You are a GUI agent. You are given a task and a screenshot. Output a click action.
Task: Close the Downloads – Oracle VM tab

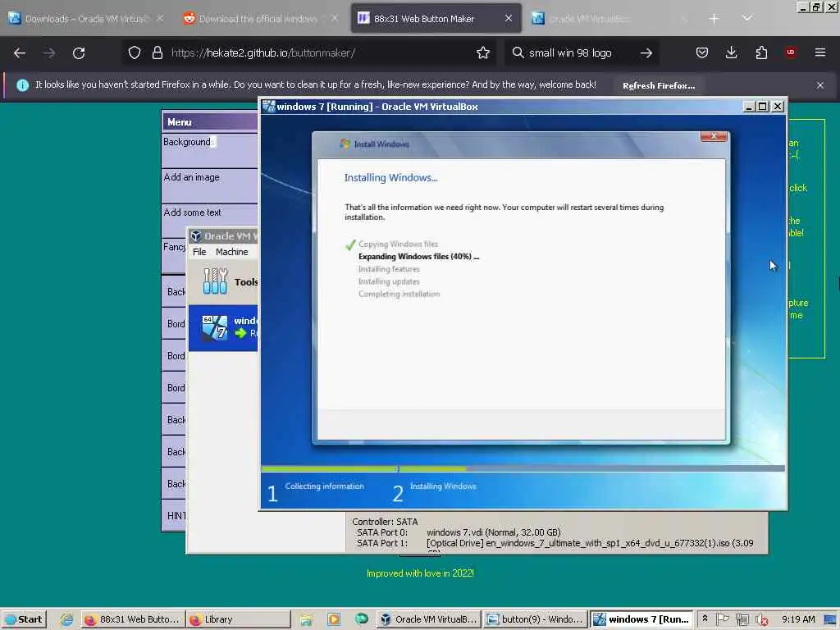[160, 19]
